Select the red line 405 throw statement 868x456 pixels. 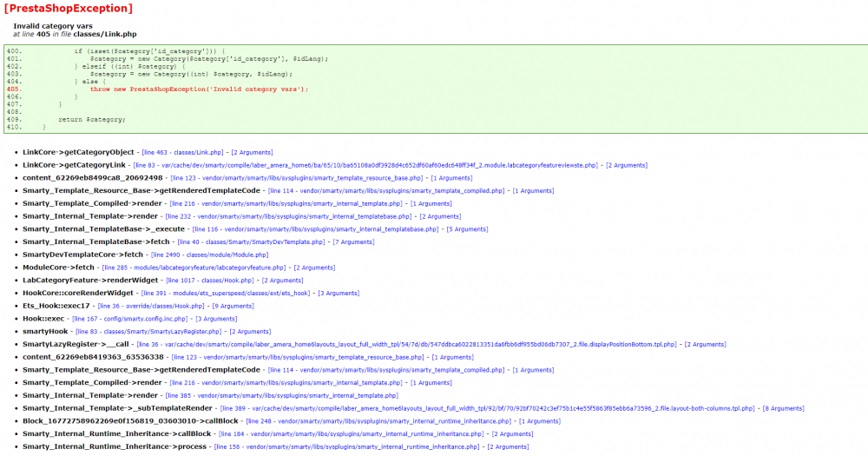(199, 89)
